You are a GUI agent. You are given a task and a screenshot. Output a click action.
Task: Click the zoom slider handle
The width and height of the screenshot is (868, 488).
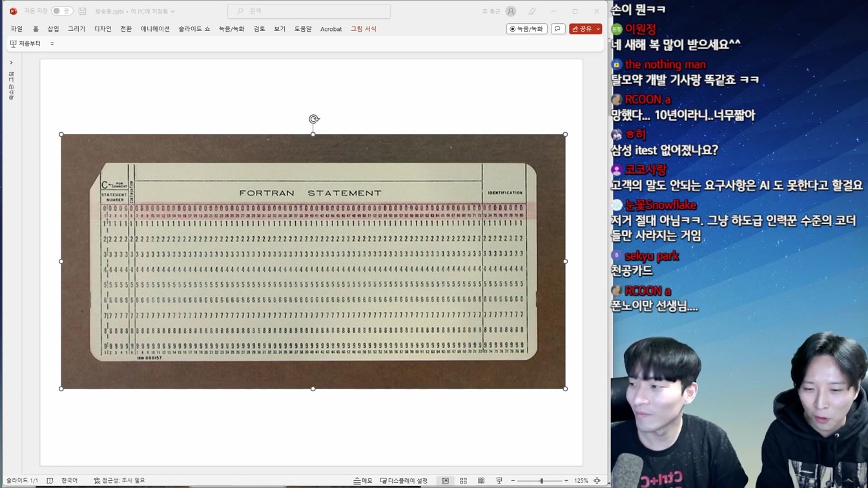coord(541,481)
